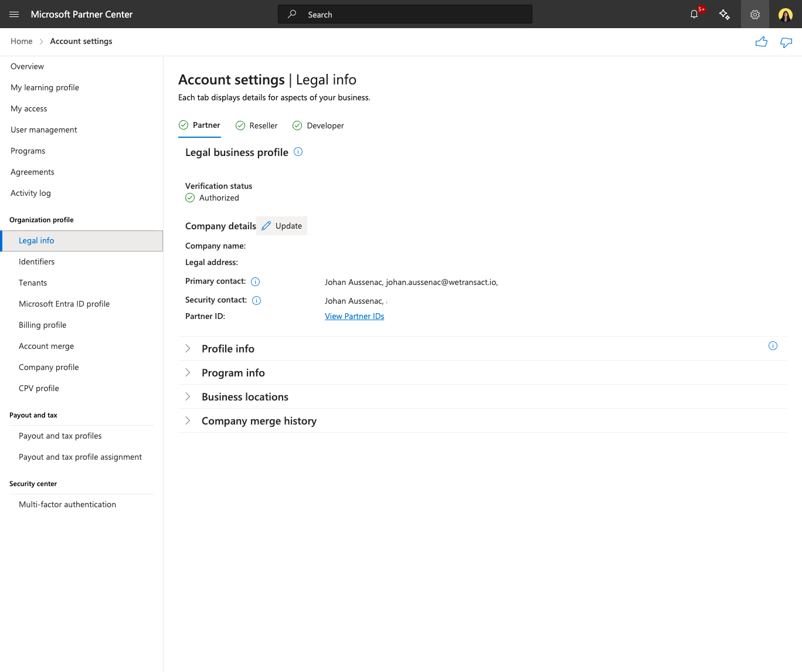Image resolution: width=802 pixels, height=672 pixels.
Task: Open Identifiers under Organization profile
Action: point(36,262)
